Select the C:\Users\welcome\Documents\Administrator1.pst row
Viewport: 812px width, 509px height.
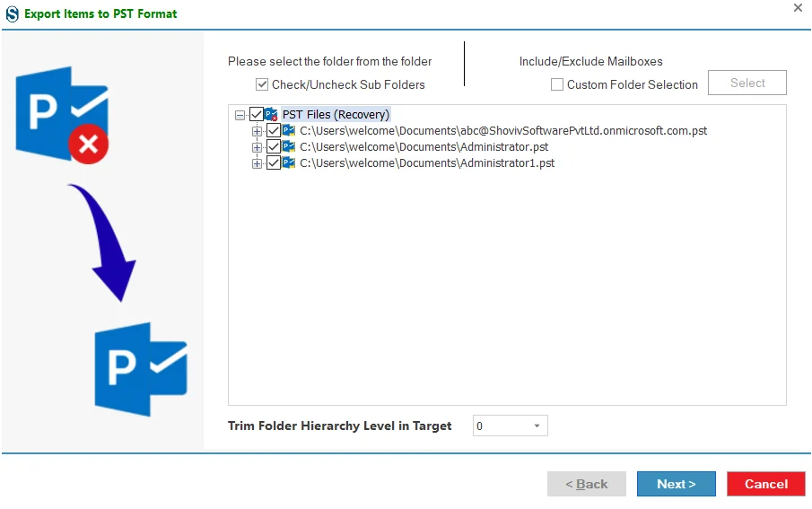click(x=427, y=162)
